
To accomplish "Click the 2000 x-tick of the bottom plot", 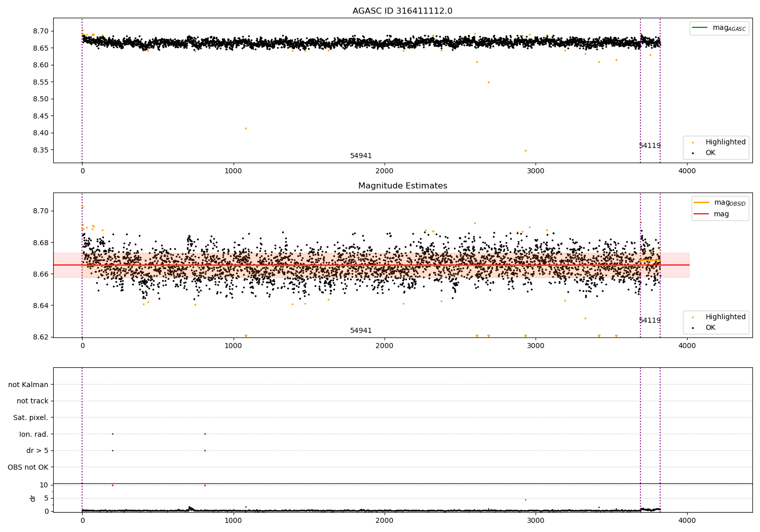I will [x=385, y=520].
